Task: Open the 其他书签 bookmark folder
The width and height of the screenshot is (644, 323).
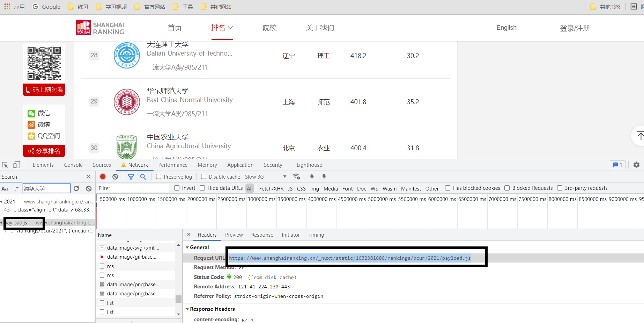Action: coord(606,7)
